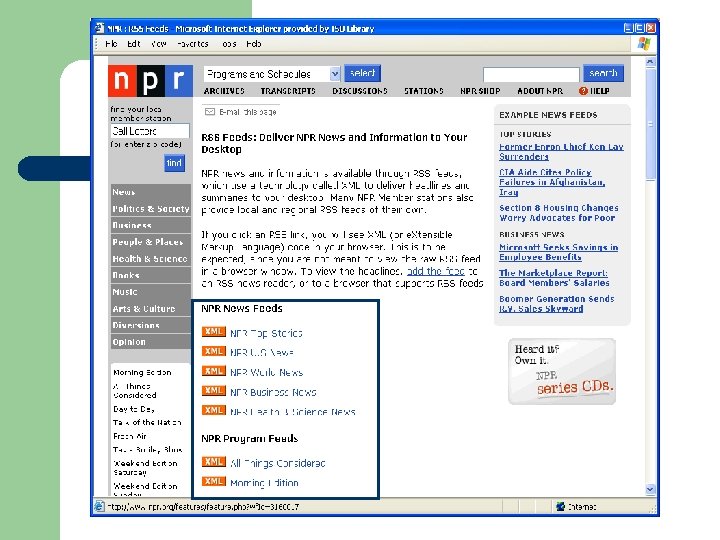Screen dimensions: 720x540
Task: Open Former Enron Chief Ken Lay Surrenders story
Action: pyautogui.click(x=561, y=152)
